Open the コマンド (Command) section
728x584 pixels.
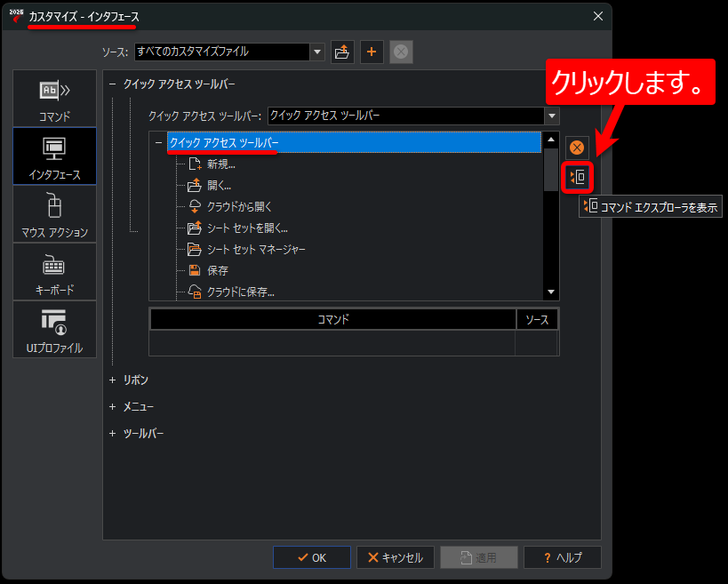coord(54,99)
